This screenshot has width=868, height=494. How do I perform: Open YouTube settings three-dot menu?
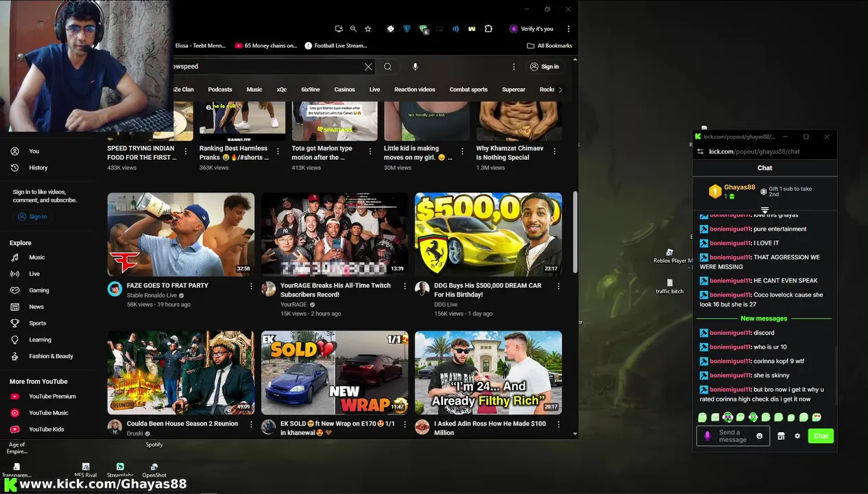[x=514, y=67]
